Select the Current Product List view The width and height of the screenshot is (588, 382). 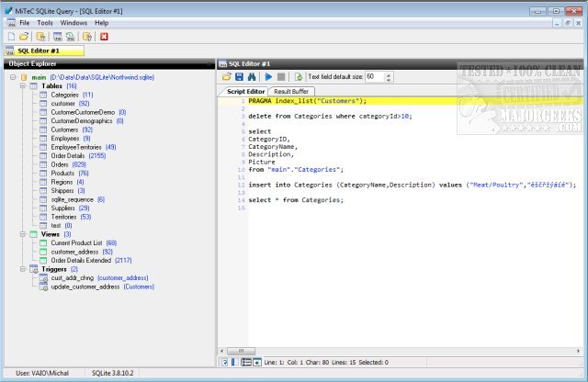pyautogui.click(x=76, y=242)
